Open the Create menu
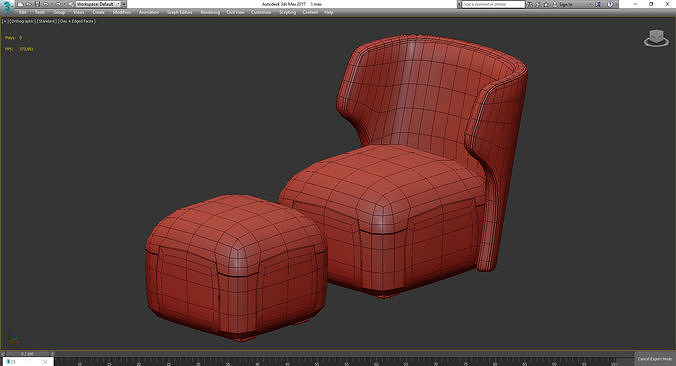The height and width of the screenshot is (366, 676). pyautogui.click(x=98, y=13)
